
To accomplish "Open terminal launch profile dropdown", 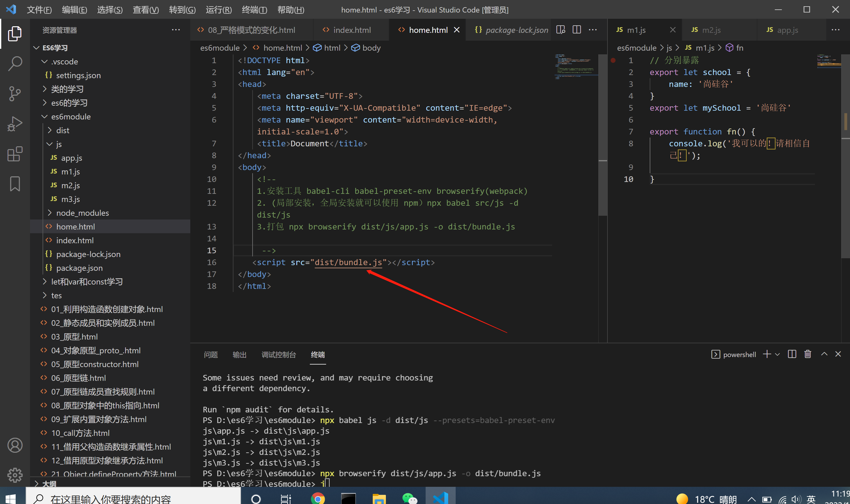I will (x=778, y=354).
